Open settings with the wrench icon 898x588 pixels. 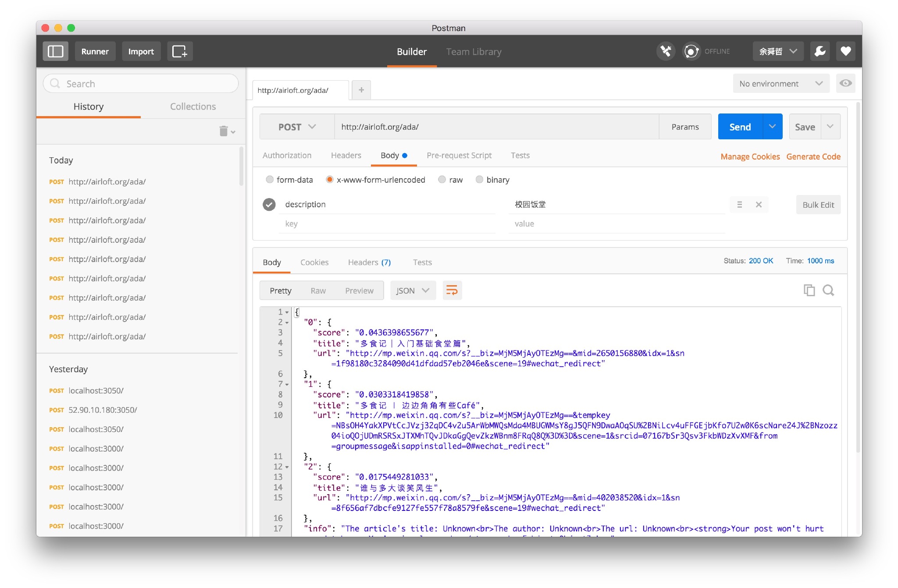820,51
